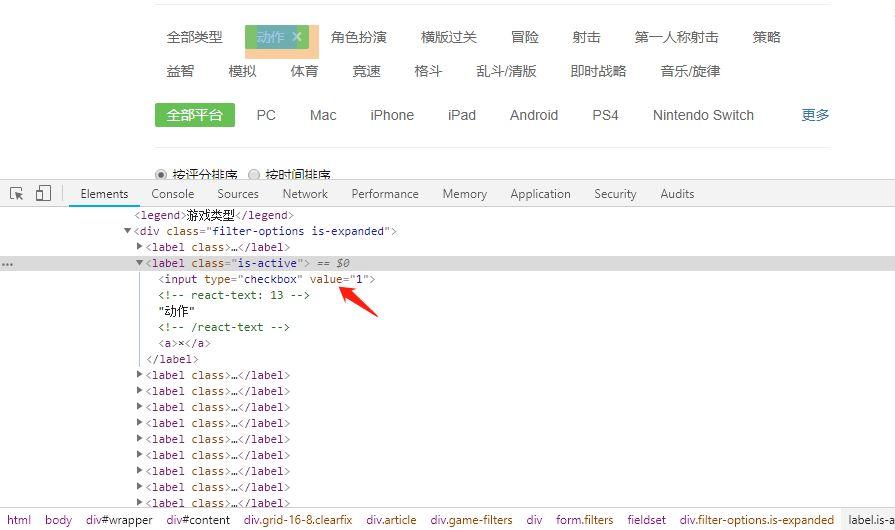Remove the 动作 filter with its X
Screen dimensions: 895x530
click(x=297, y=37)
